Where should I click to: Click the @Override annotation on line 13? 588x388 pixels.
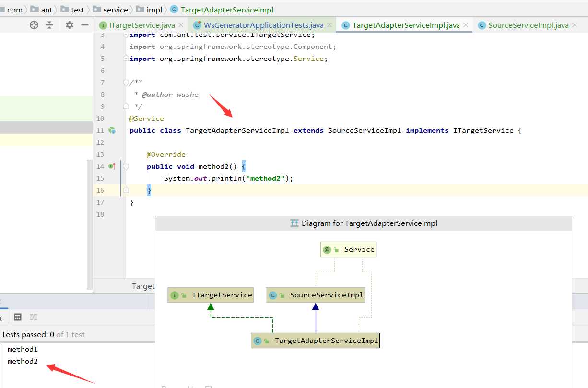click(x=166, y=154)
